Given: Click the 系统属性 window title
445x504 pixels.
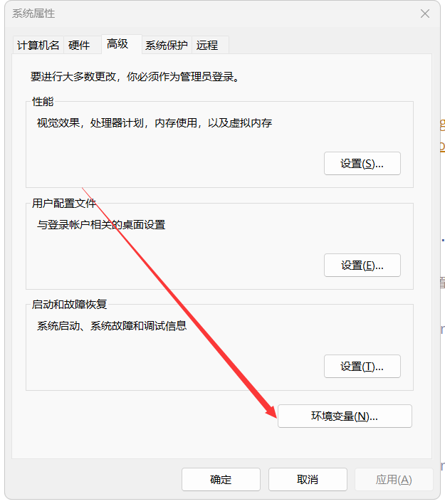Looking at the screenshot, I should click(x=33, y=14).
